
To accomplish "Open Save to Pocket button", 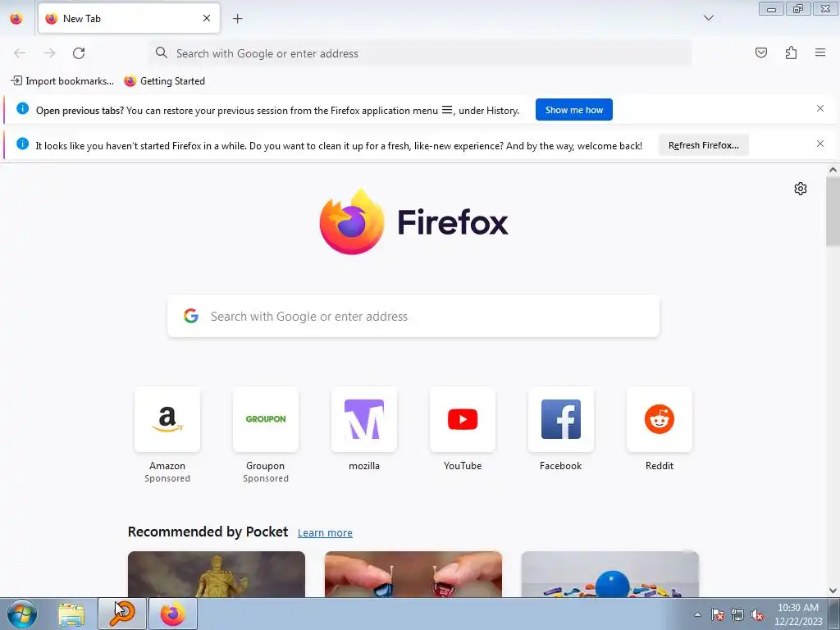I will [760, 52].
